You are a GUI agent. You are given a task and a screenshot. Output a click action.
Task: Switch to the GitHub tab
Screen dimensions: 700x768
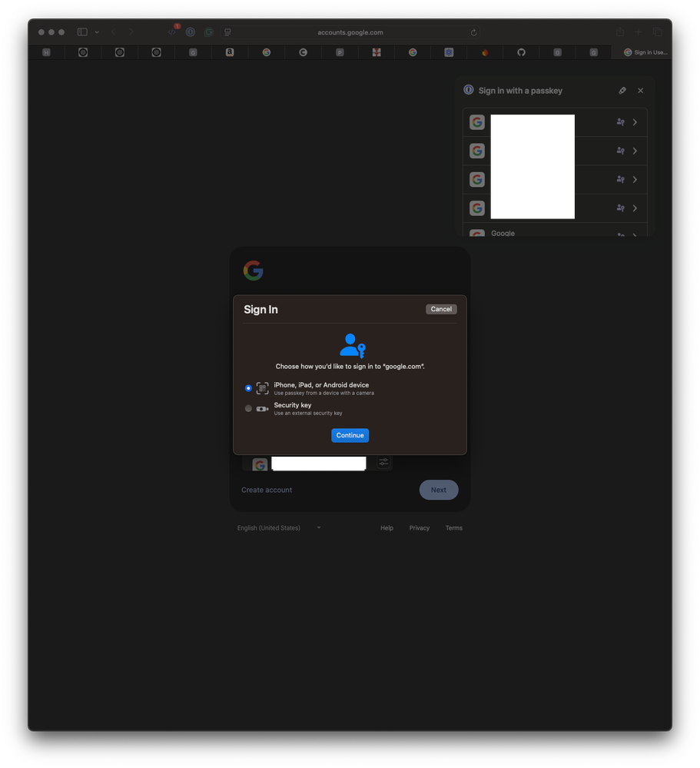[521, 52]
